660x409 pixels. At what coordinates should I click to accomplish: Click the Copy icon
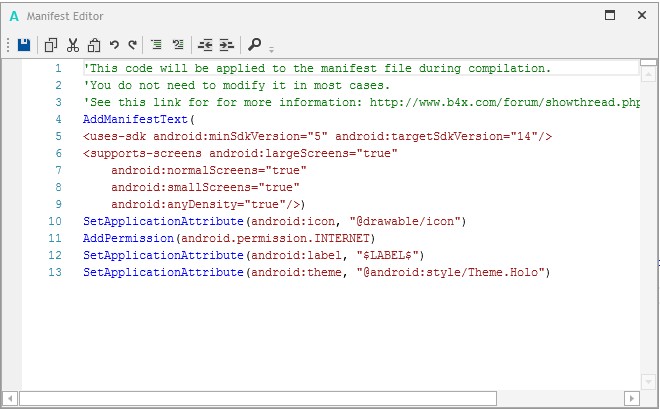(51, 45)
